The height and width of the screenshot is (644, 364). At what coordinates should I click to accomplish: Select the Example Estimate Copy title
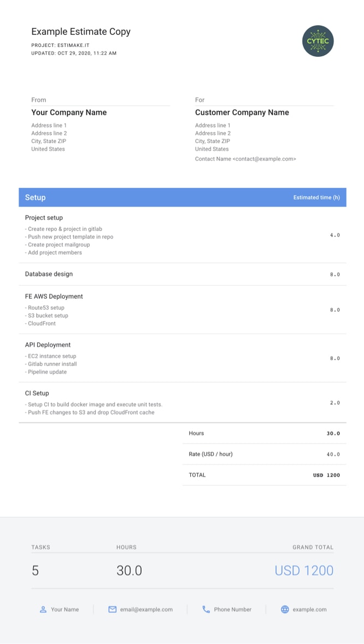click(x=81, y=32)
